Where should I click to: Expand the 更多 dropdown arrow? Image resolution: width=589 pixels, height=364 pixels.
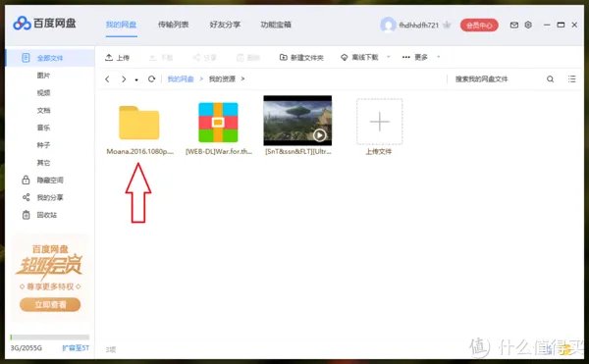[x=439, y=57]
